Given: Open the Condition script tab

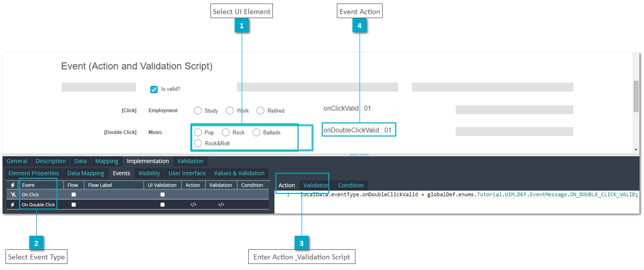Looking at the screenshot, I should [351, 185].
